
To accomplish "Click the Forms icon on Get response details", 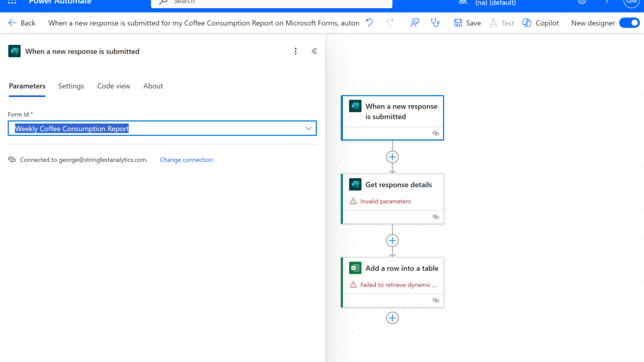I will tap(355, 185).
